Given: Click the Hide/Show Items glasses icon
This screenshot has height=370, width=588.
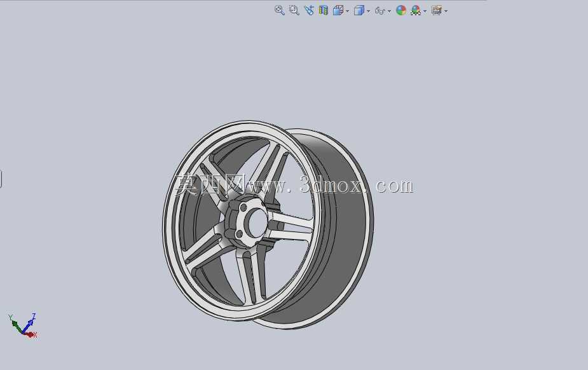Looking at the screenshot, I should [380, 11].
